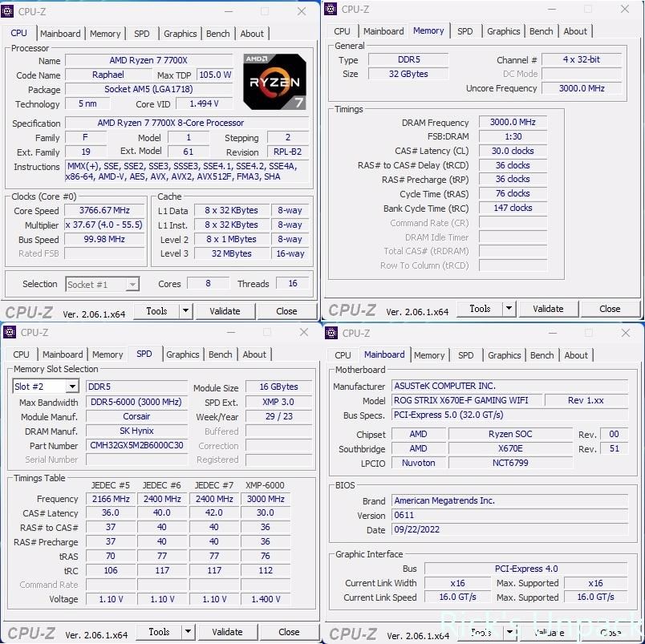The width and height of the screenshot is (645, 644).
Task: Switch to the Memory tab in the CPU window
Action: point(105,34)
